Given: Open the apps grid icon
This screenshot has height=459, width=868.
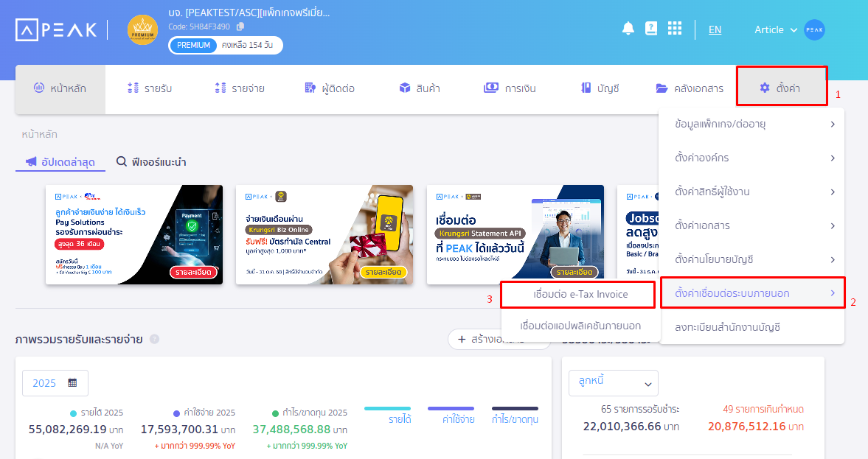Looking at the screenshot, I should pos(674,29).
